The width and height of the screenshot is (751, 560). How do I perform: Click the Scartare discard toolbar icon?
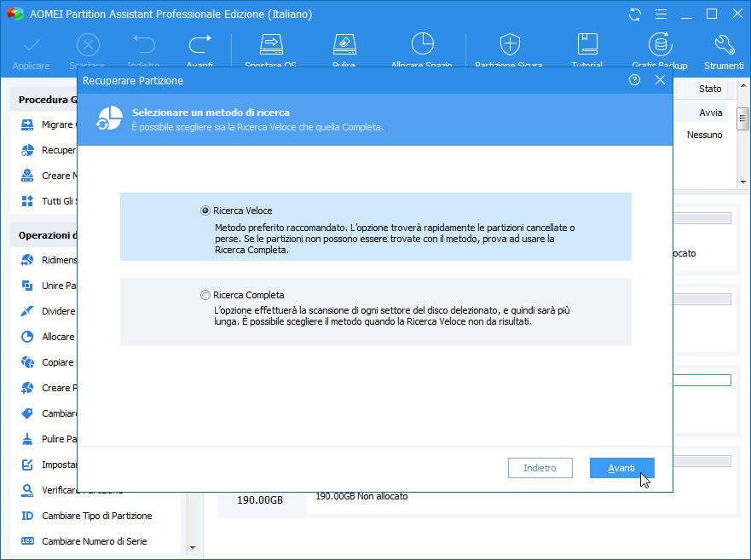pos(88,45)
